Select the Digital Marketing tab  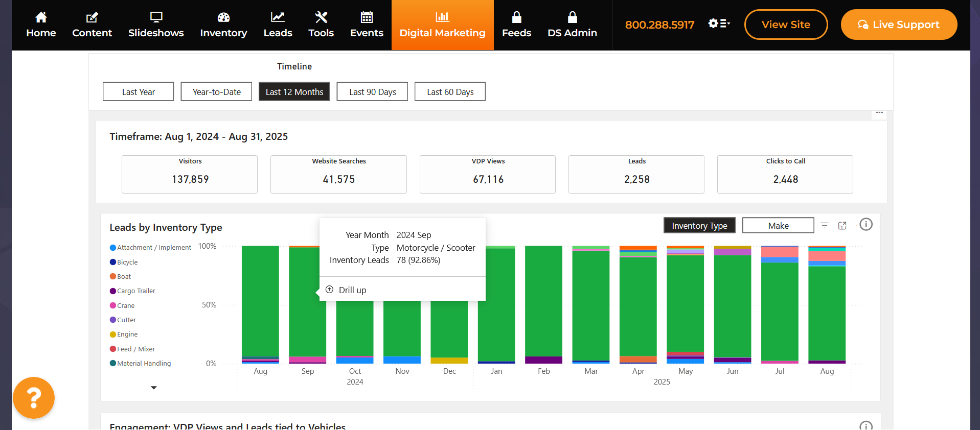coord(443,25)
